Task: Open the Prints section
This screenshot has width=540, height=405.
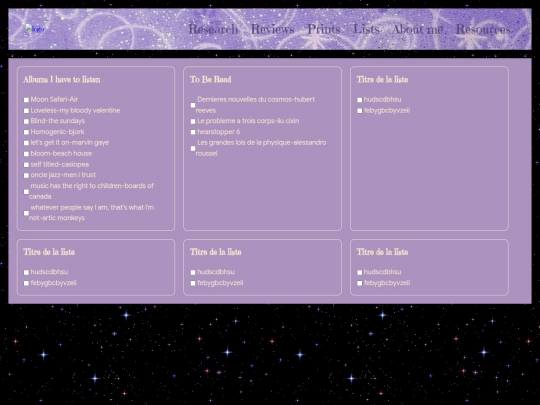Action: (x=324, y=29)
